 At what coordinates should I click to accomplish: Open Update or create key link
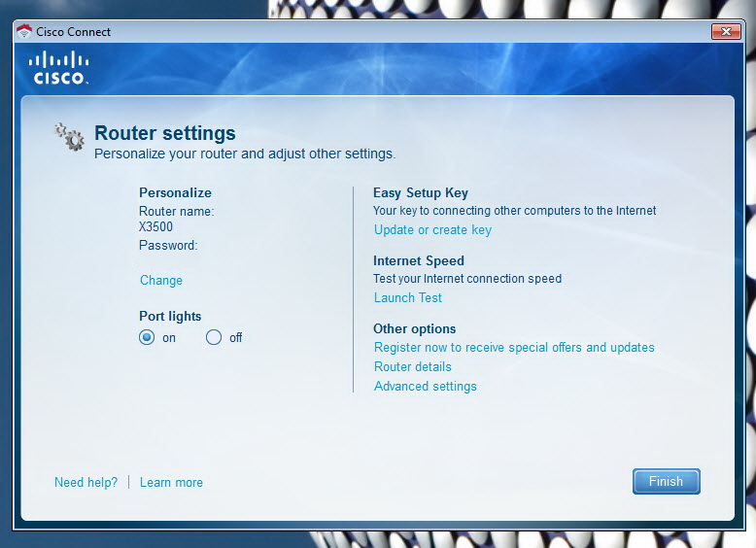pyautogui.click(x=433, y=230)
